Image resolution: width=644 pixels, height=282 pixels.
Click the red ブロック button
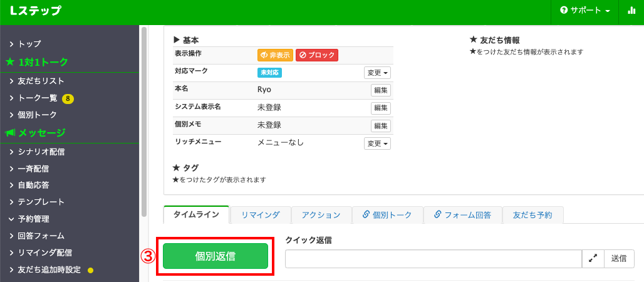(316, 55)
